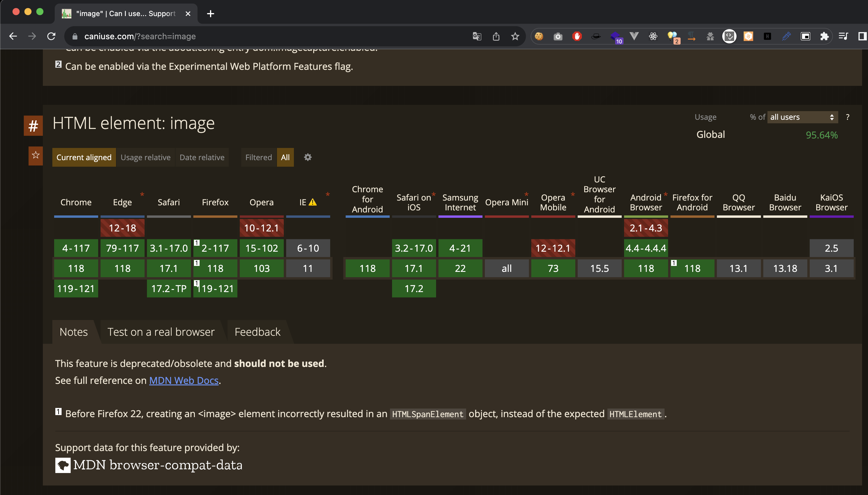Reload the page with the refresh icon
Screen dimensions: 868x495
click(x=51, y=36)
